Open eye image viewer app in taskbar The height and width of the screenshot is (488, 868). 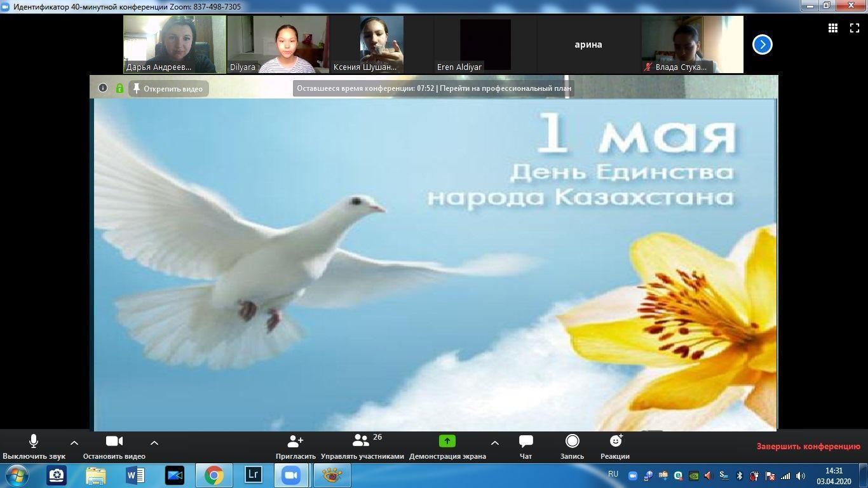332,475
